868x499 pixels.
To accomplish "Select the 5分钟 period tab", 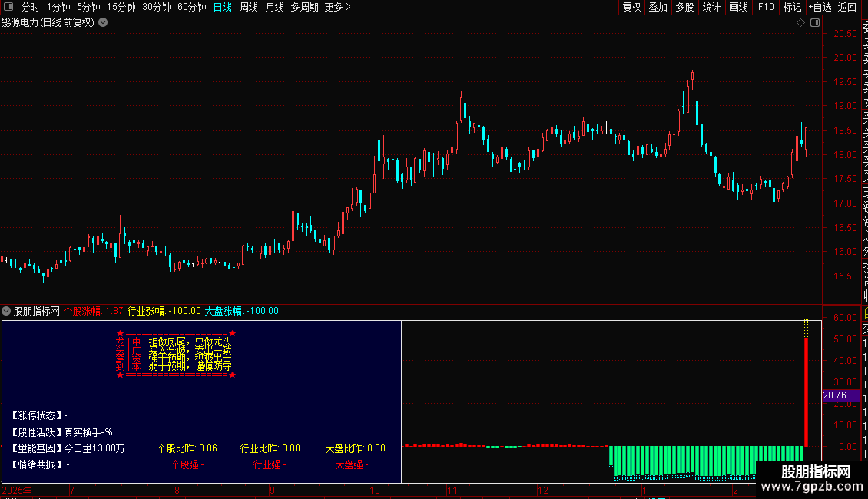I will (x=88, y=7).
